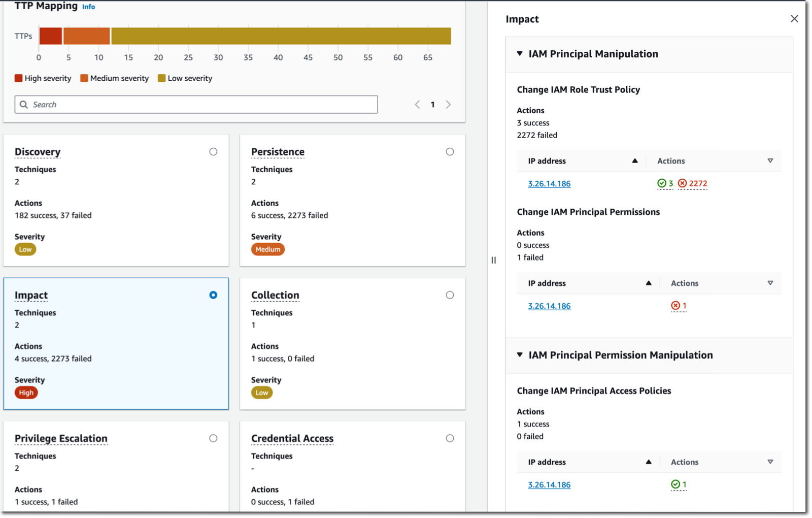Viewport: 812px width, 518px height.
Task: Click the Collection card title
Action: [275, 295]
